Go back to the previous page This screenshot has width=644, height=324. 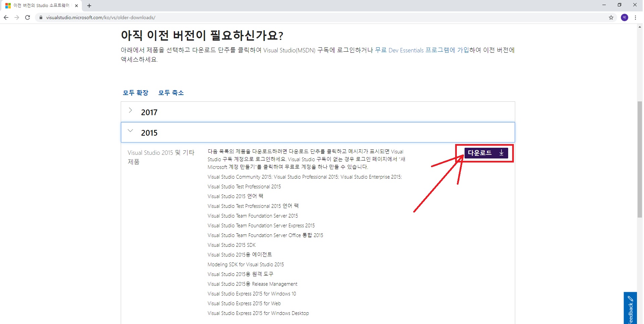(x=6, y=17)
